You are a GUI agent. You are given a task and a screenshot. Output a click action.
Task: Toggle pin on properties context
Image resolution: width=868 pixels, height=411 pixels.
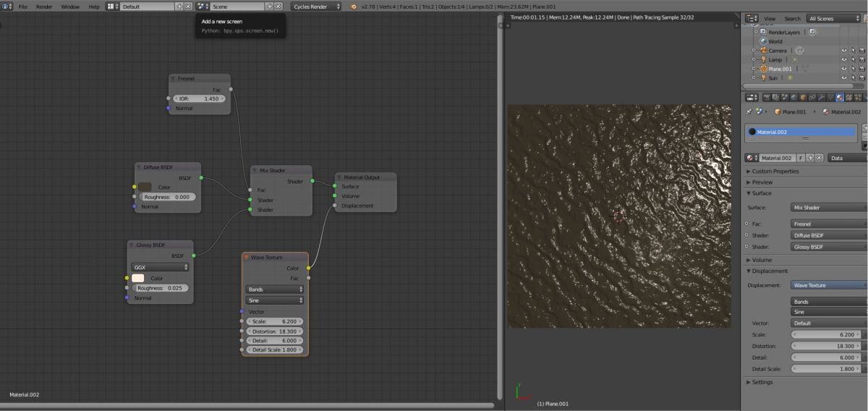(749, 112)
